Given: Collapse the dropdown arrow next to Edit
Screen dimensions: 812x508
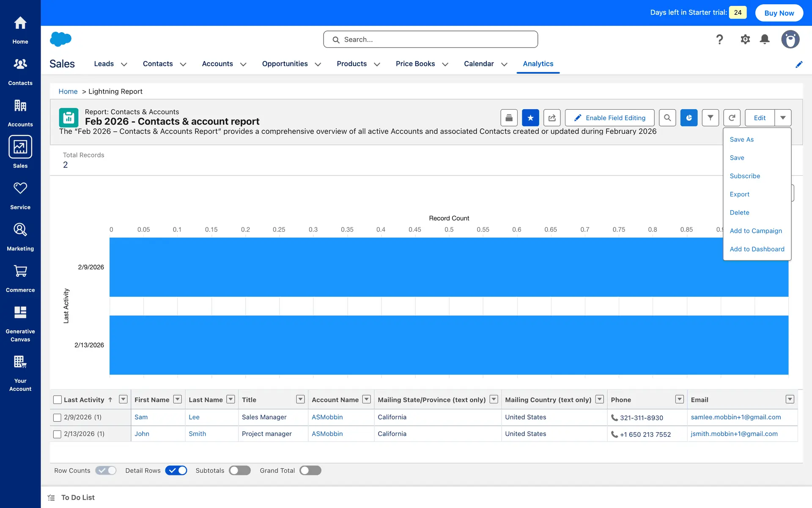Looking at the screenshot, I should 783,118.
